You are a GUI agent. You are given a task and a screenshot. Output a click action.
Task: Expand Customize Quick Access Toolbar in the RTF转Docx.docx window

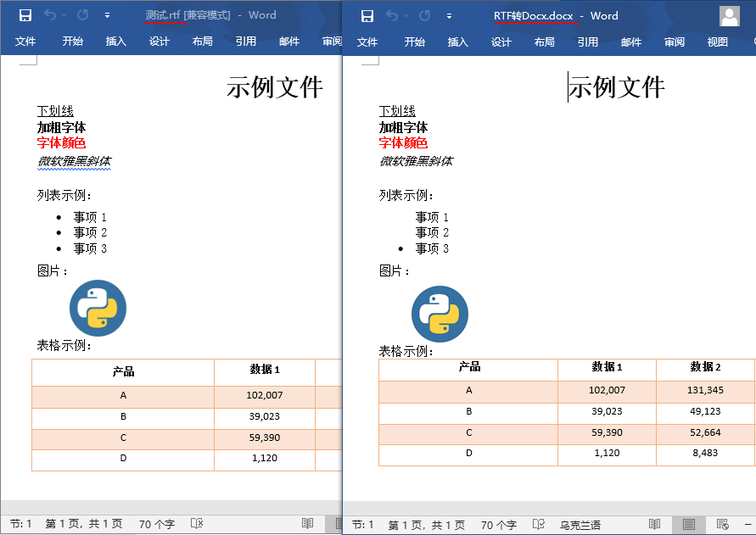[x=449, y=16]
